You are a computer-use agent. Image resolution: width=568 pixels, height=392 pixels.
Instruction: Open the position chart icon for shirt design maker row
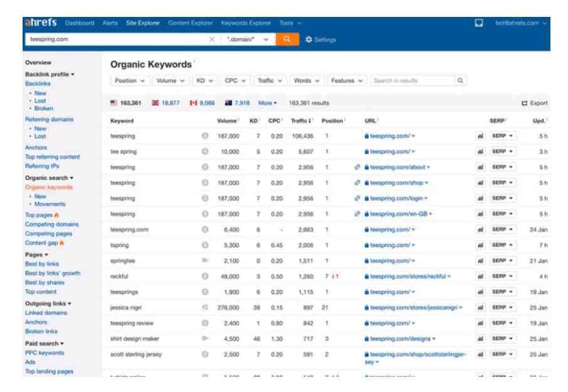(x=480, y=339)
